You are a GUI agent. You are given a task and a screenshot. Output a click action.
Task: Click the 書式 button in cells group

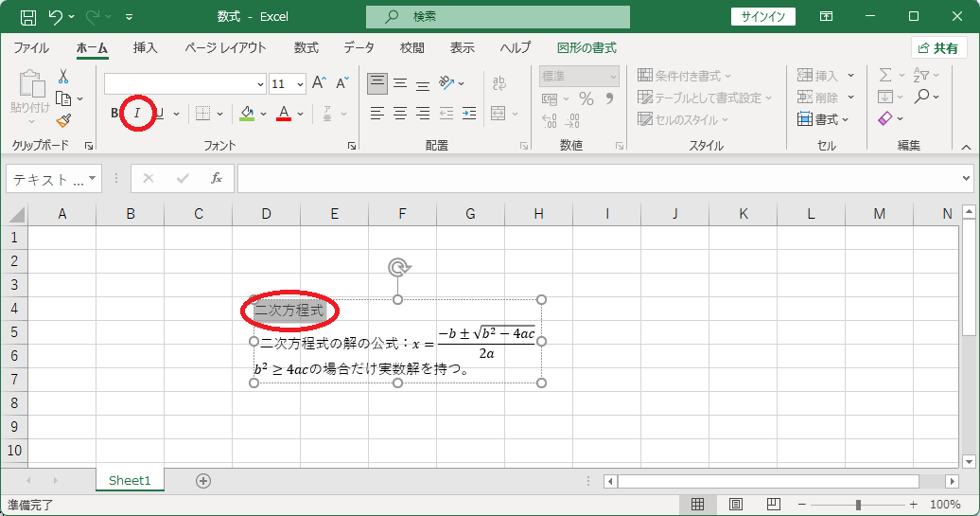click(x=823, y=119)
